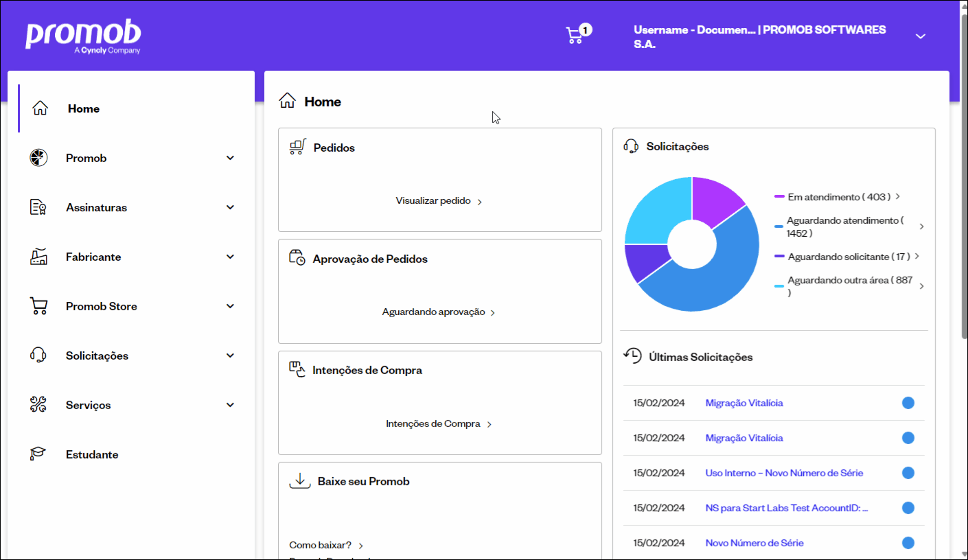Open the shopping cart icon in header
This screenshot has width=968, height=560.
575,35
